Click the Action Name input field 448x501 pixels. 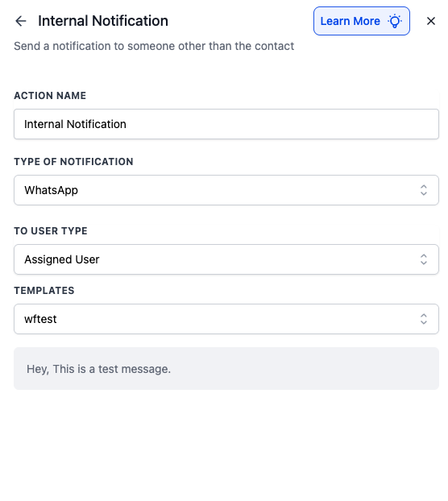(226, 124)
